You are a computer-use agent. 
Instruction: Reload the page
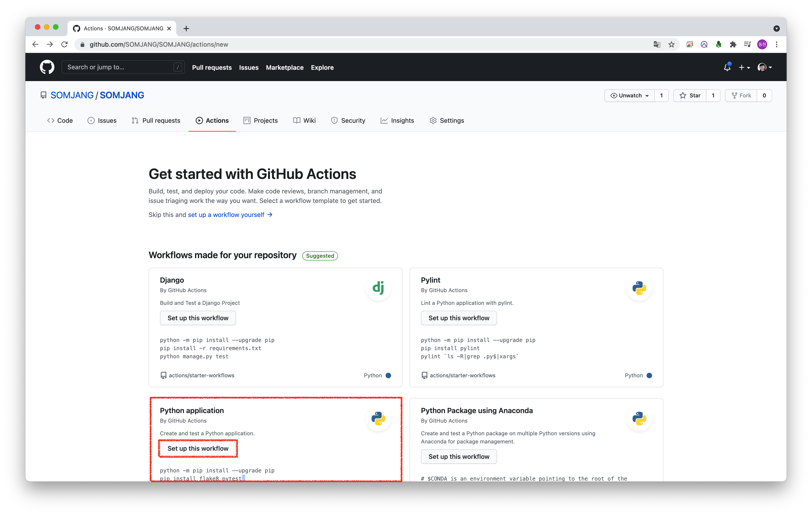tap(64, 44)
